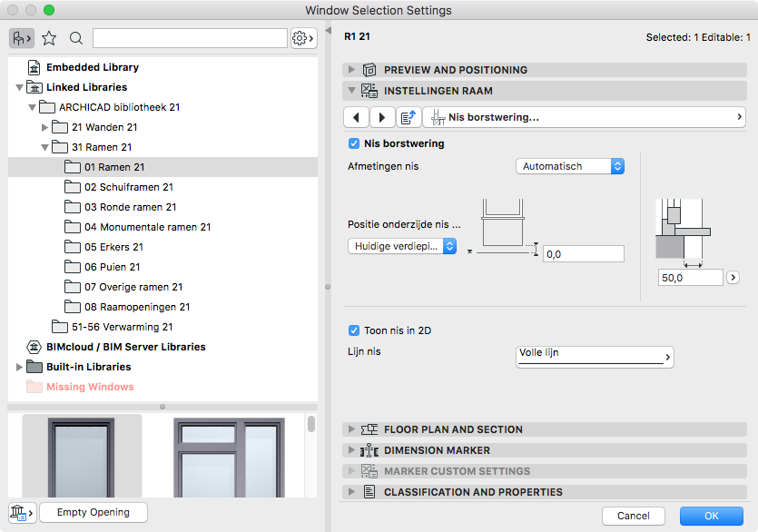Click the Classification and Properties icon
The width and height of the screenshot is (758, 532).
click(369, 492)
